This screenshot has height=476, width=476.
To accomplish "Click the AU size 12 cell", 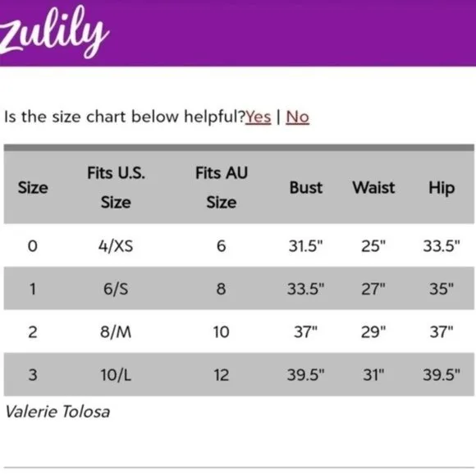I will [x=222, y=375].
